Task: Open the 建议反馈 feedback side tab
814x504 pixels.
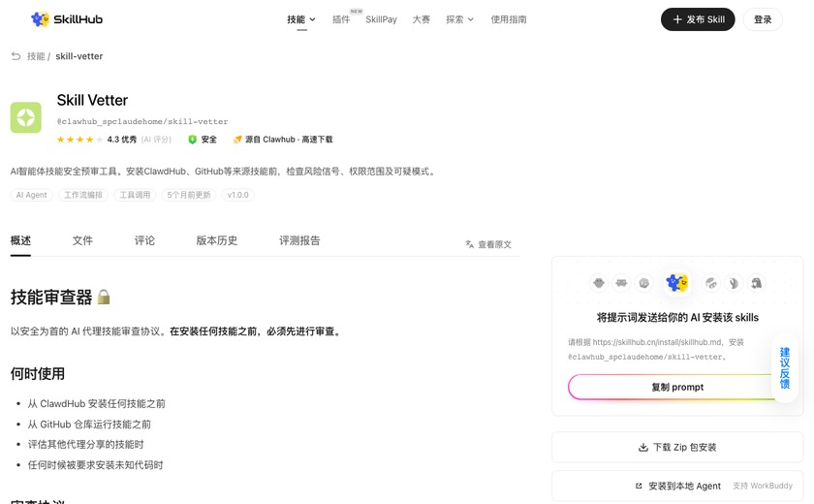Action: click(x=785, y=368)
